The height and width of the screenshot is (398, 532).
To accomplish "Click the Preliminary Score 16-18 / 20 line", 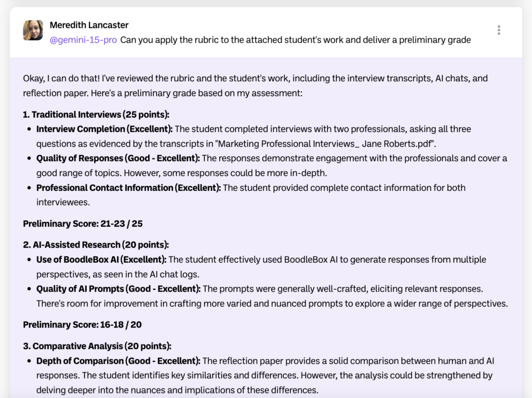I will tap(82, 325).
